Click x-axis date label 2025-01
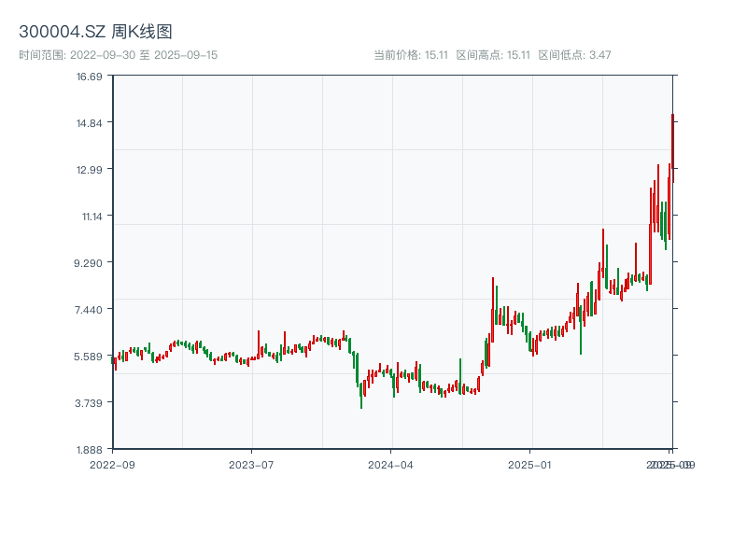747x560 pixels. tap(529, 465)
